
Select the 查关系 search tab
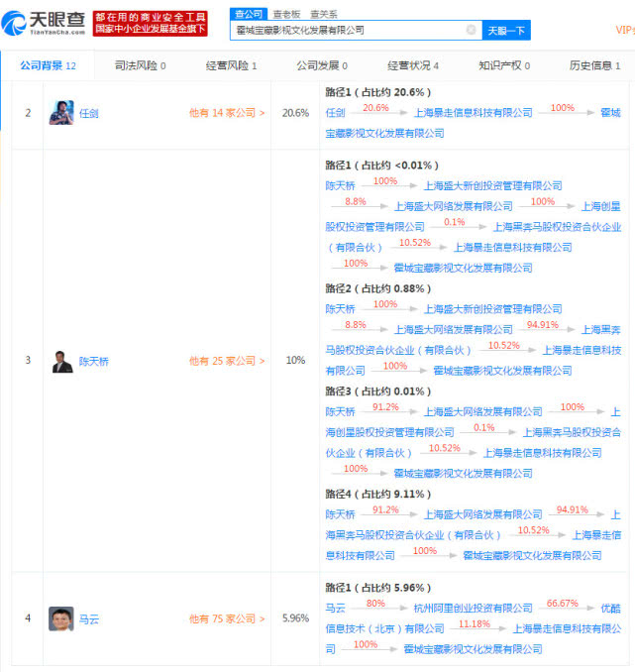point(324,14)
